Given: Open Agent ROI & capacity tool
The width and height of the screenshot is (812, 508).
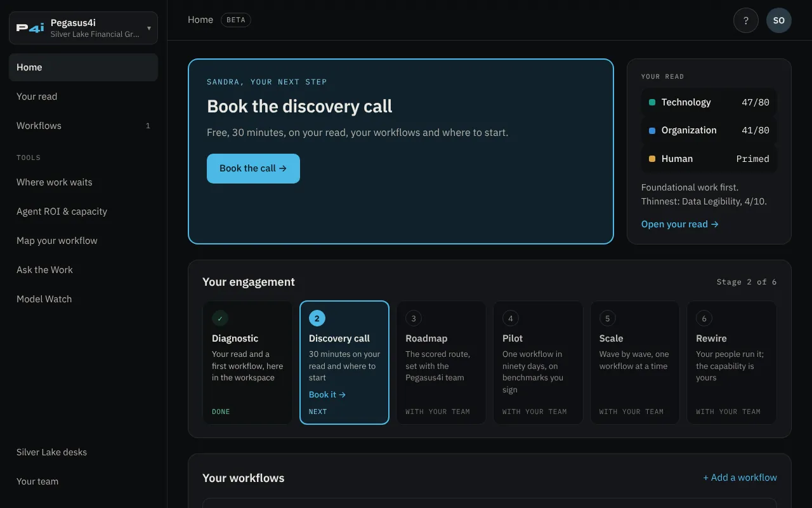Looking at the screenshot, I should tap(83, 211).
